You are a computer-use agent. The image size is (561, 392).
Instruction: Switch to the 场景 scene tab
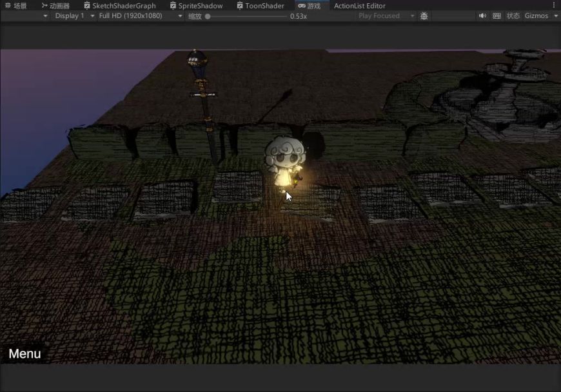[16, 6]
